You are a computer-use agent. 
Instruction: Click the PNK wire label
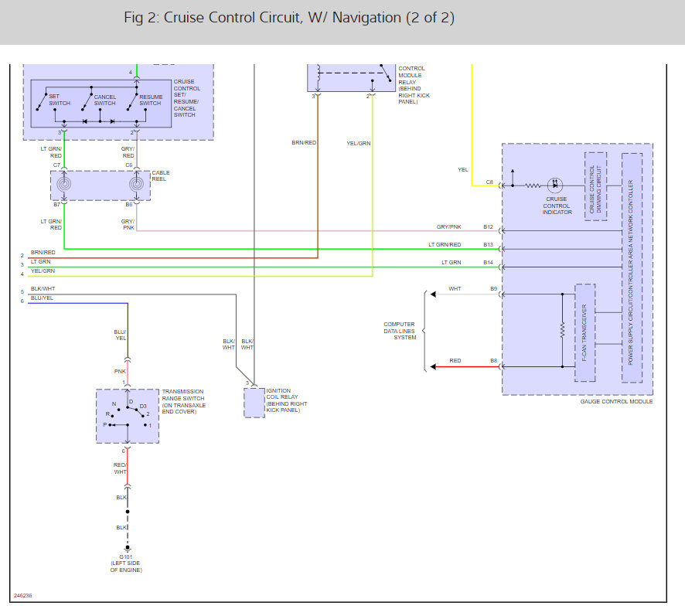120,371
